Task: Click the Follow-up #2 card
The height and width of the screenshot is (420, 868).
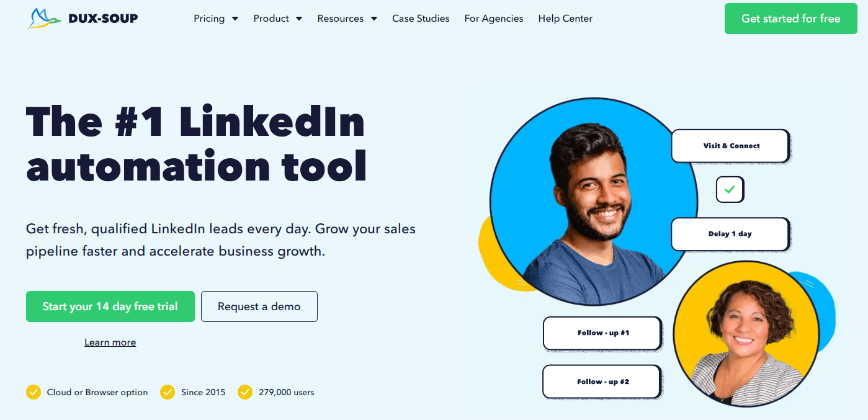Action: [602, 382]
